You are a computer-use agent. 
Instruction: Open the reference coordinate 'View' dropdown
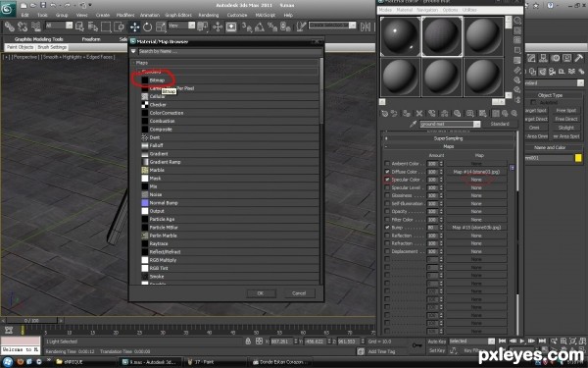pyautogui.click(x=192, y=26)
